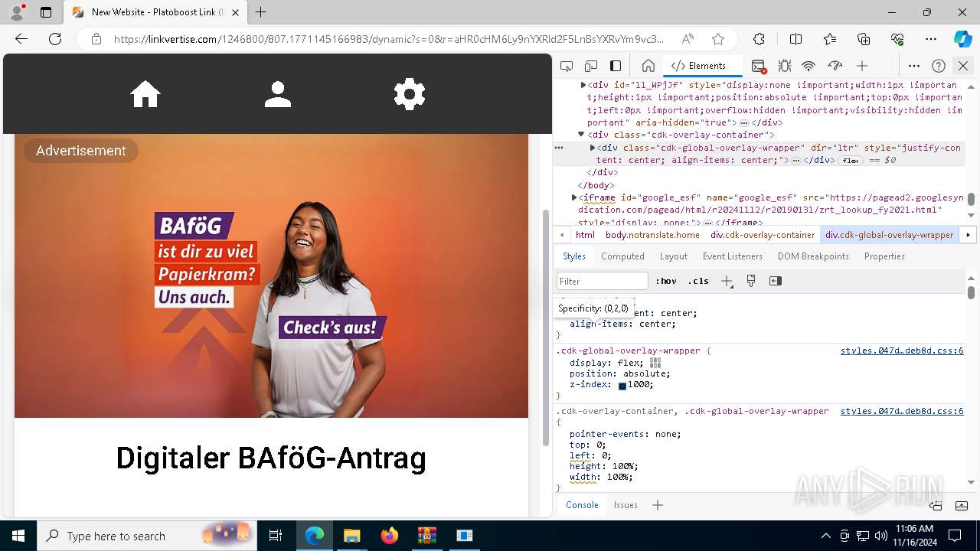Screen dimensions: 980x551
Task: Select div.cdk-overlay-container breadcrumb
Action: click(x=763, y=235)
